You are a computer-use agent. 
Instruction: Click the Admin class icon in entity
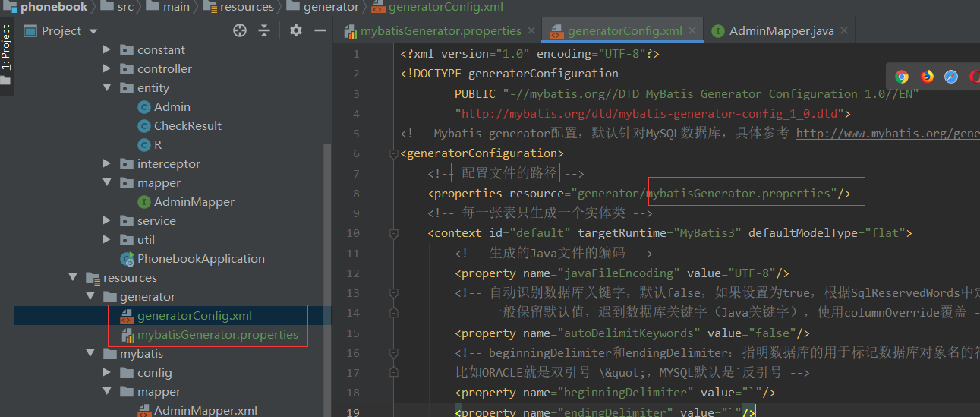pos(144,107)
